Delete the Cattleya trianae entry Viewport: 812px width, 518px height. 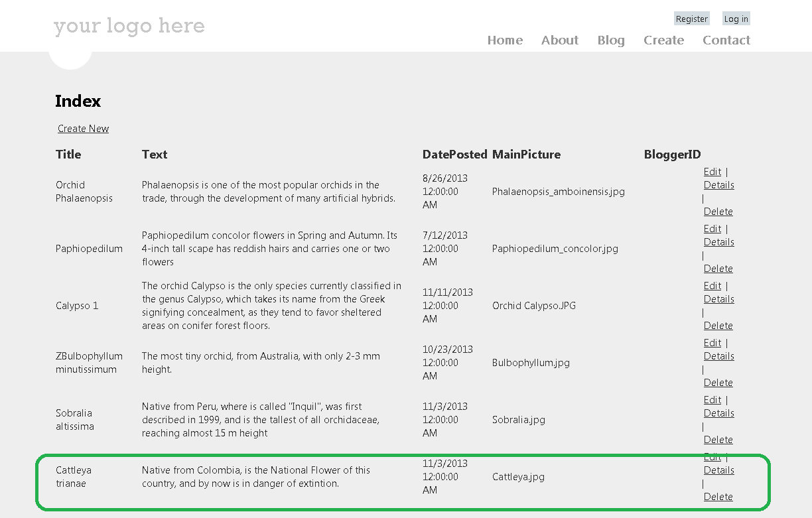(x=718, y=497)
